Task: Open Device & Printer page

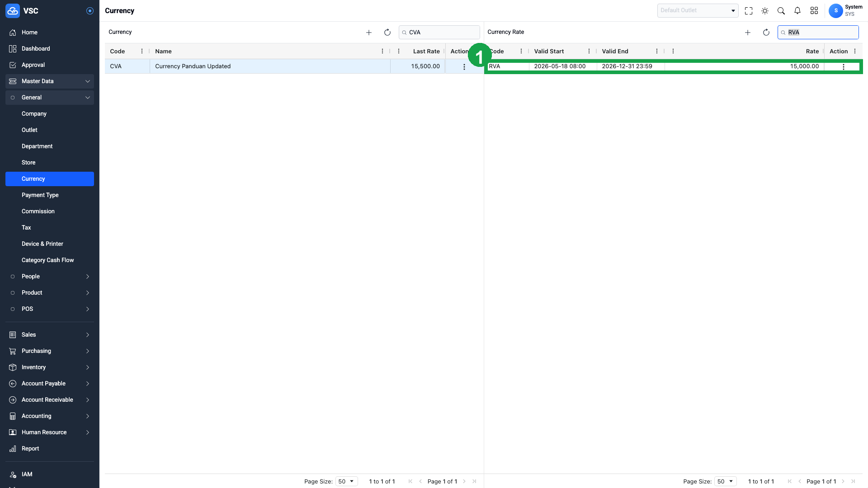Action: (50, 244)
